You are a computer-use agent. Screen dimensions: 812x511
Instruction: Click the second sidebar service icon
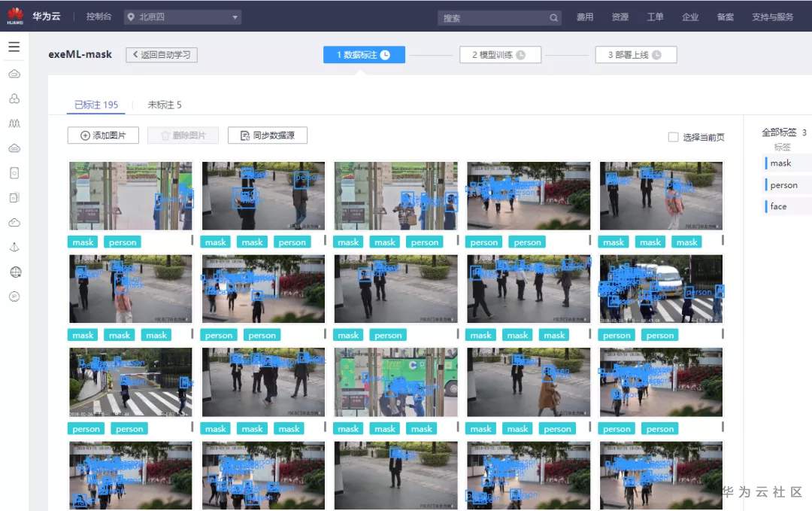(x=14, y=99)
